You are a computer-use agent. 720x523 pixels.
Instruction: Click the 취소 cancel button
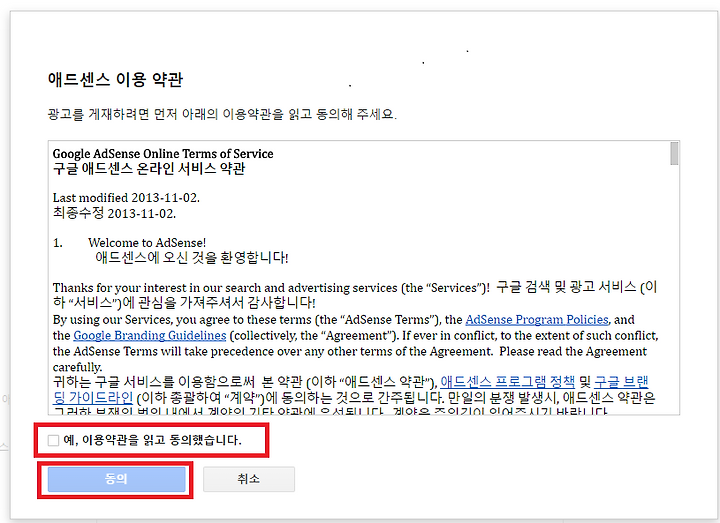pyautogui.click(x=249, y=479)
